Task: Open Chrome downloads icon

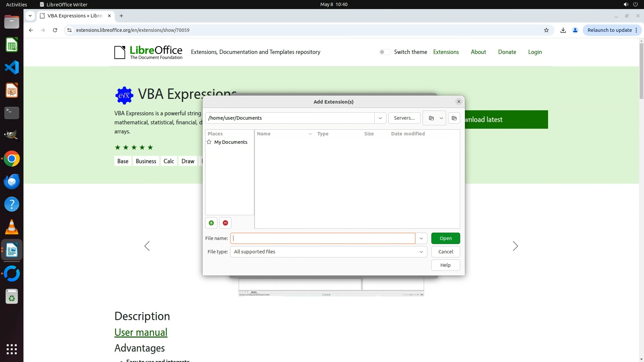Action: point(563,30)
